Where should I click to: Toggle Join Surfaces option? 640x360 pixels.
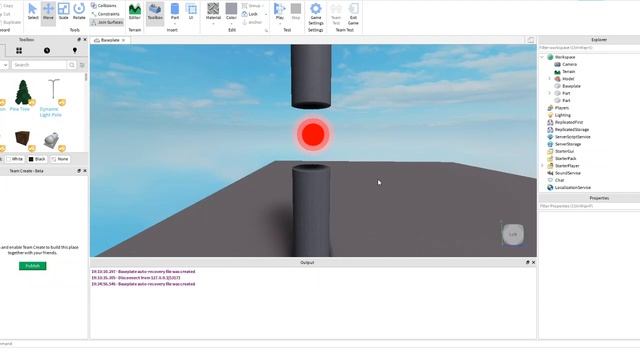(107, 22)
